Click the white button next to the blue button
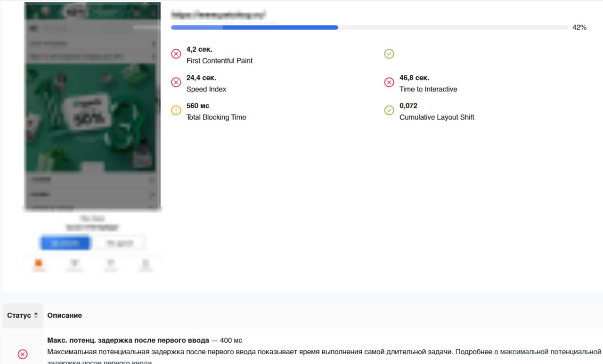This screenshot has height=364, width=603. click(119, 243)
